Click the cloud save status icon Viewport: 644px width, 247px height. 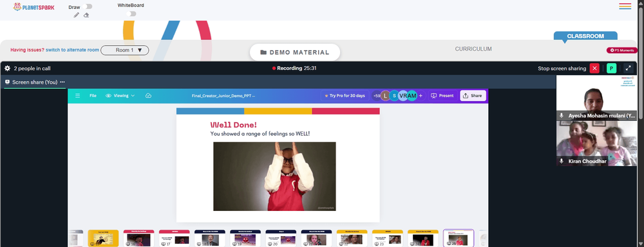pos(149,96)
